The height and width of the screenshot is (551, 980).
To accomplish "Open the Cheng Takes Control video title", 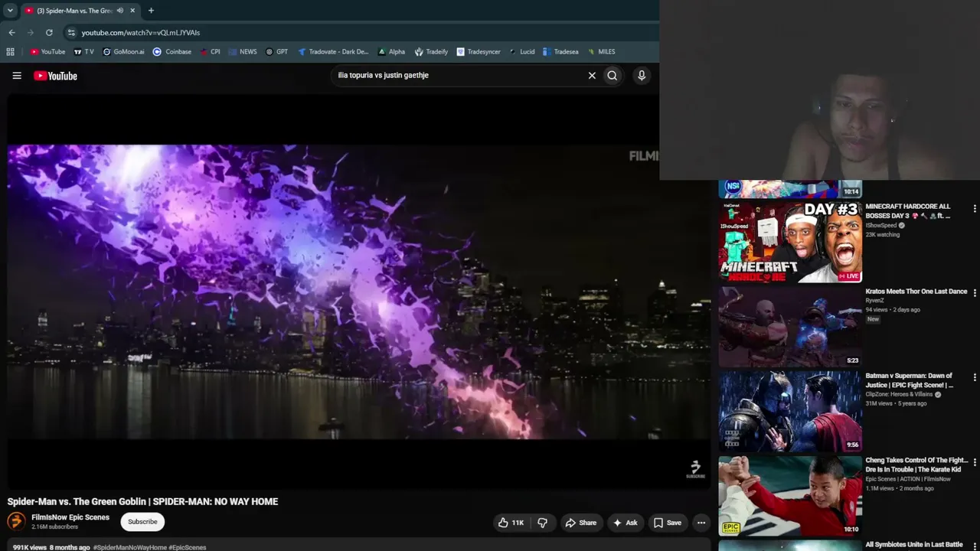I will 916,465.
